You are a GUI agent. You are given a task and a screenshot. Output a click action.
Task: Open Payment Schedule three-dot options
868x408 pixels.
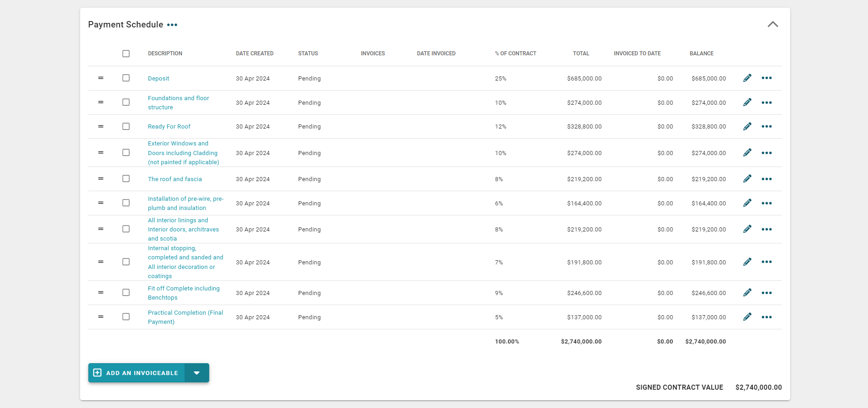pyautogui.click(x=172, y=25)
